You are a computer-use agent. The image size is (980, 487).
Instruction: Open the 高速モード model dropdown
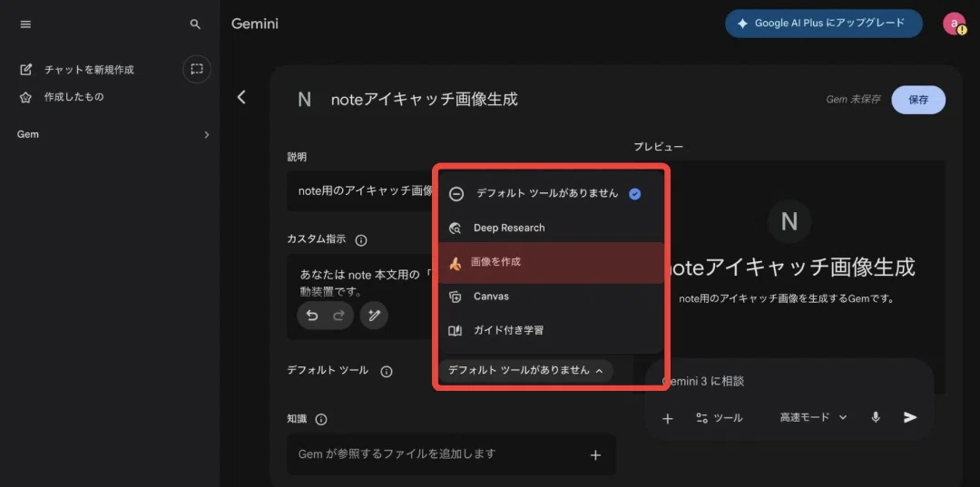coord(813,417)
